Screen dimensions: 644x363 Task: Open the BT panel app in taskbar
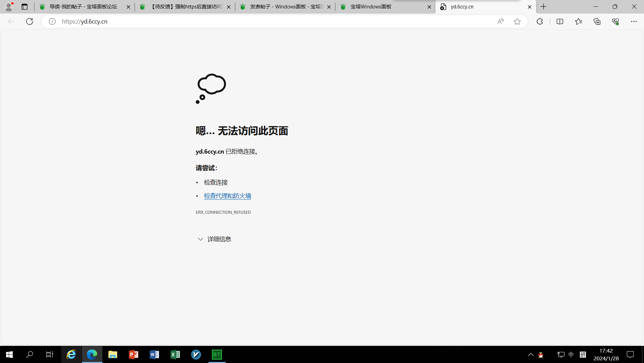tap(217, 354)
